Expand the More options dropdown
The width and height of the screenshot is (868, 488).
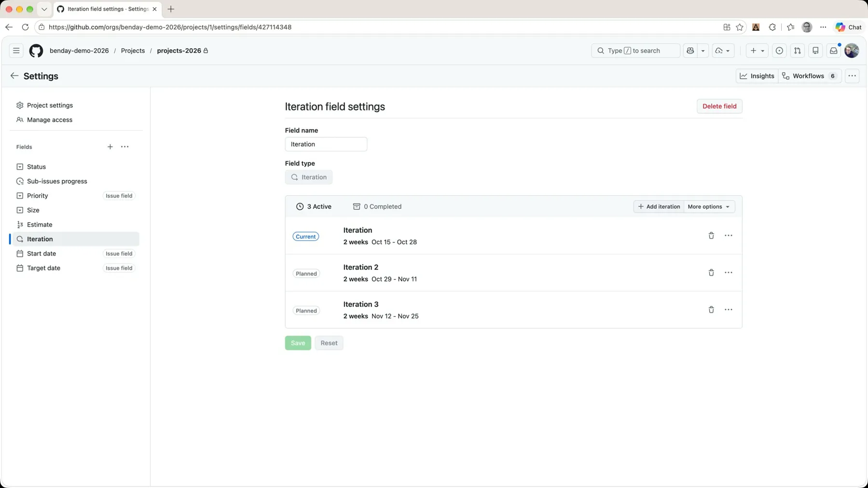709,206
